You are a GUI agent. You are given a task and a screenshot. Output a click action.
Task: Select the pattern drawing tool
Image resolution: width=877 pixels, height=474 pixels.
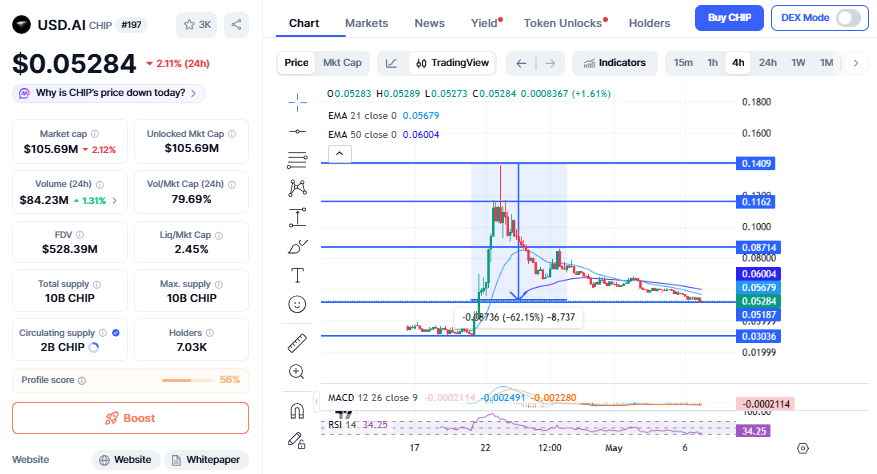click(298, 188)
